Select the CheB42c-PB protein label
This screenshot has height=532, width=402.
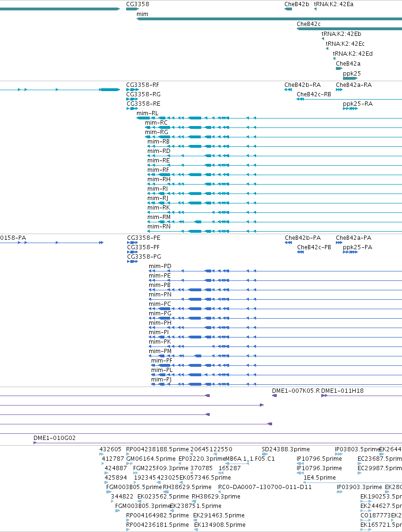(x=314, y=247)
